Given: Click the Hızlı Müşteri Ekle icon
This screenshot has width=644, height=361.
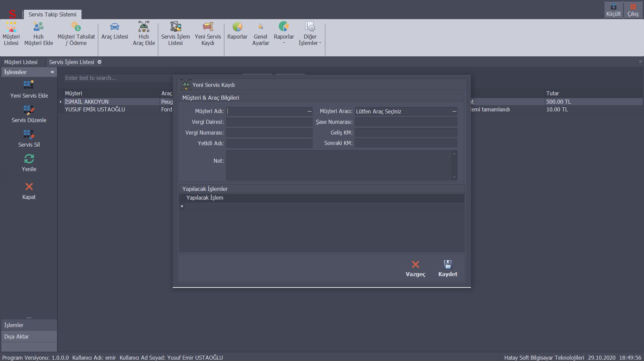Looking at the screenshot, I should 39,34.
